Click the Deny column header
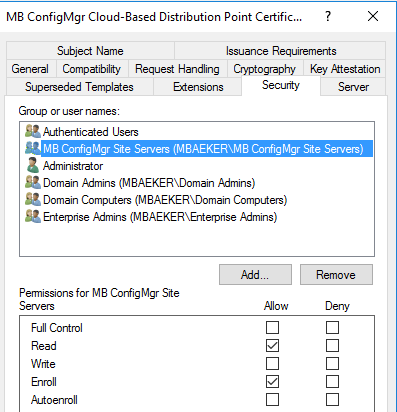This screenshot has height=412, width=397. [x=337, y=306]
